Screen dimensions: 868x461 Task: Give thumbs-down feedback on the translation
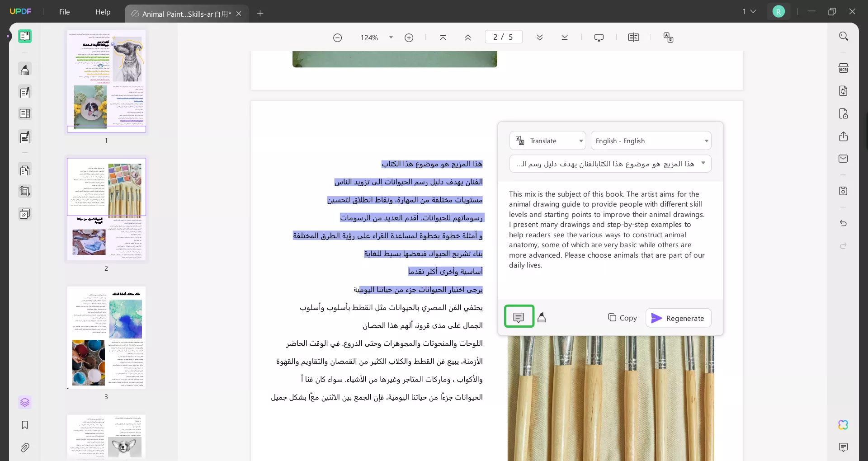[542, 318]
